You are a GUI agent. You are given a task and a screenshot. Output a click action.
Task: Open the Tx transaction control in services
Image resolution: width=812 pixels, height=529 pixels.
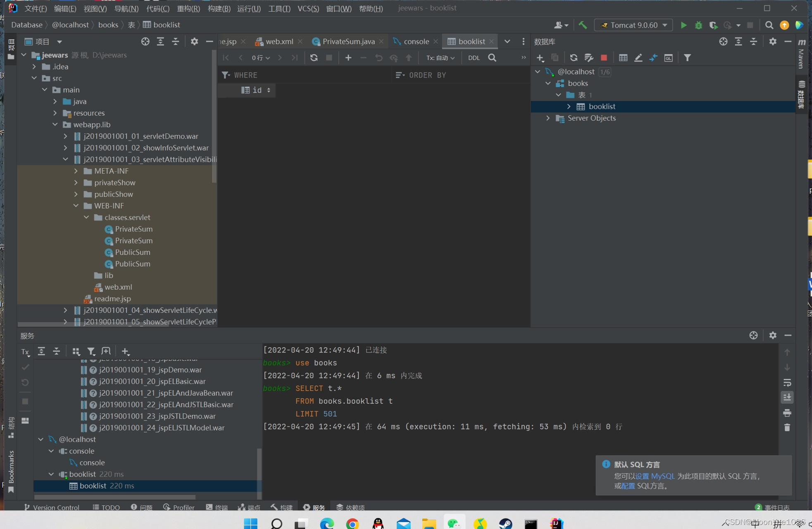(x=25, y=352)
